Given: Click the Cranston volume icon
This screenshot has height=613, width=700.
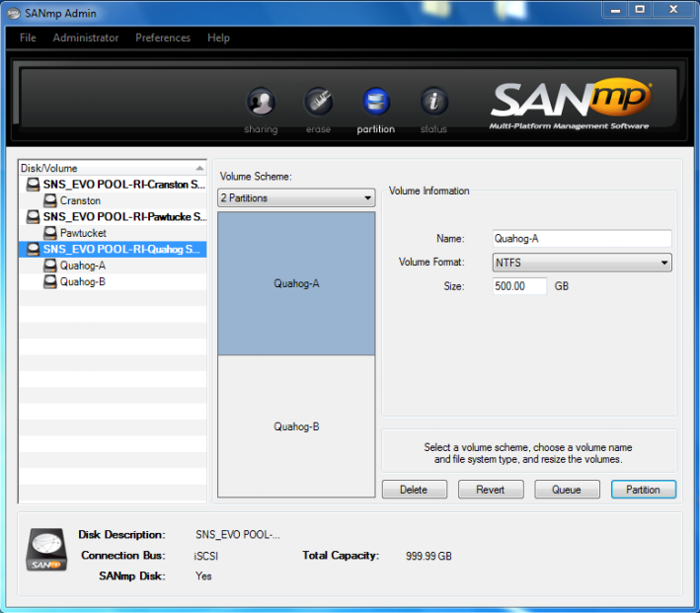Looking at the screenshot, I should pyautogui.click(x=50, y=200).
